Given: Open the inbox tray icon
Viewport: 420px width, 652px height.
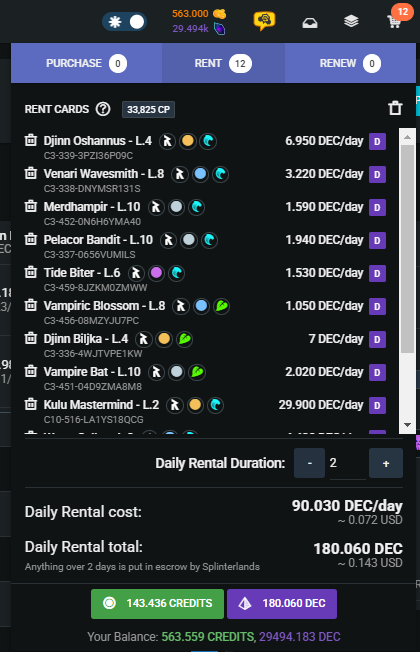Looking at the screenshot, I should point(310,22).
